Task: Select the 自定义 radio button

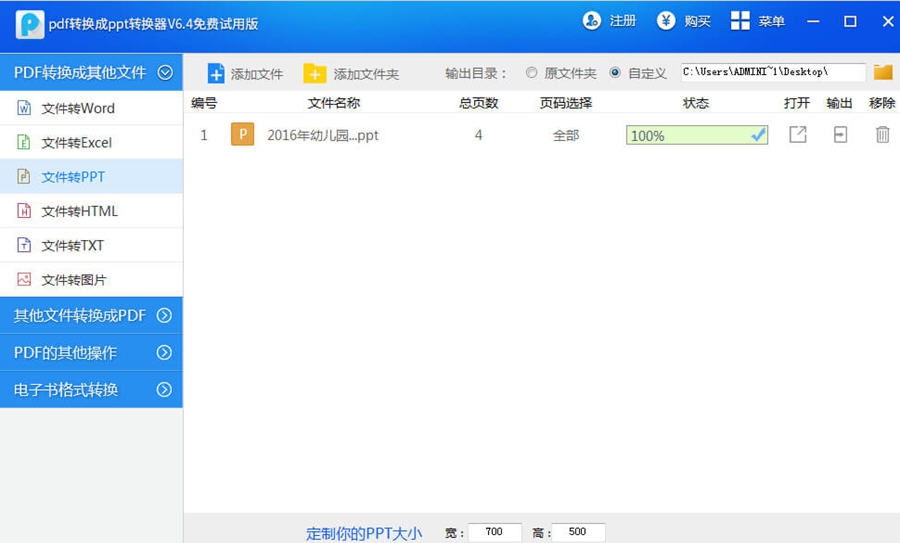Action: click(x=615, y=73)
